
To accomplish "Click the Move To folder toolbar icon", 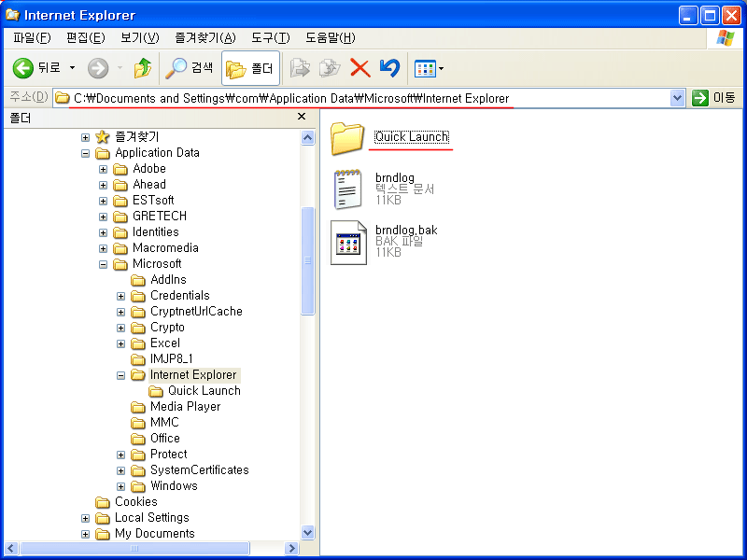I will (x=300, y=68).
